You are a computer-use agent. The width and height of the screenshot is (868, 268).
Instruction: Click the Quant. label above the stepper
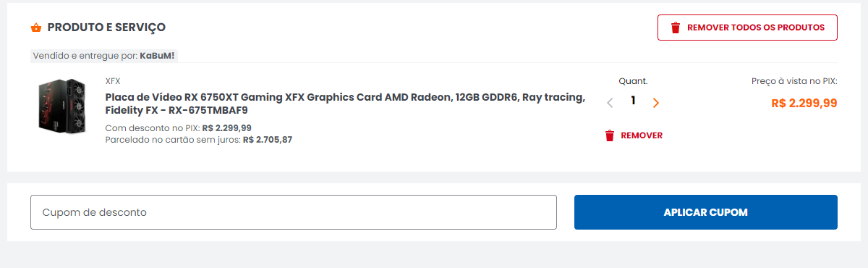tap(633, 81)
